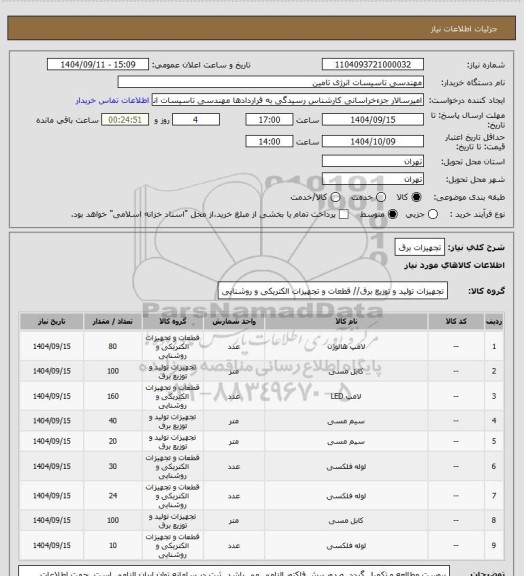524x576 pixels.
Task: Click the price validity date 1404/10/09 field
Action: [373, 141]
